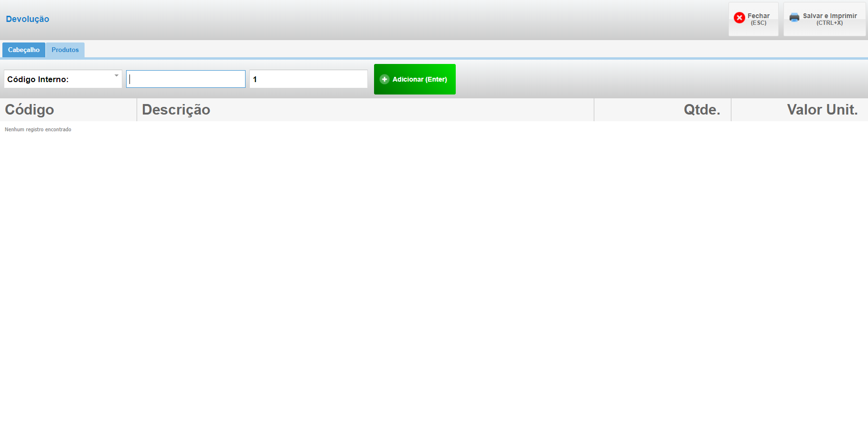Screen dimensions: 868x431
Task: Click the Descrição column header
Action: pyautogui.click(x=365, y=110)
